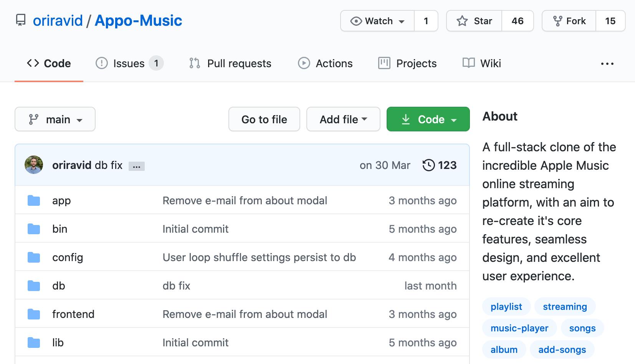635x364 pixels.
Task: Open the oriravid owner profile link
Action: point(58,20)
